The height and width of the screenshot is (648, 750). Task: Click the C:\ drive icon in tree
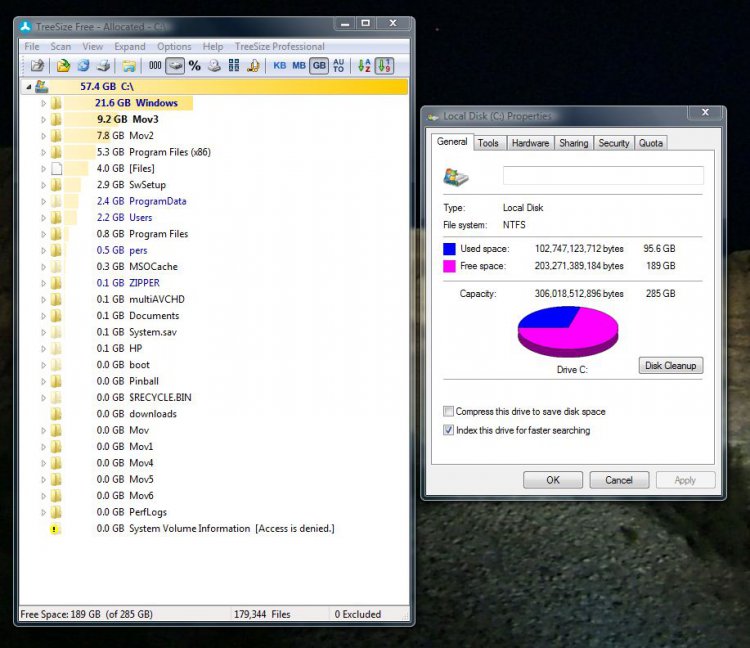[x=42, y=87]
